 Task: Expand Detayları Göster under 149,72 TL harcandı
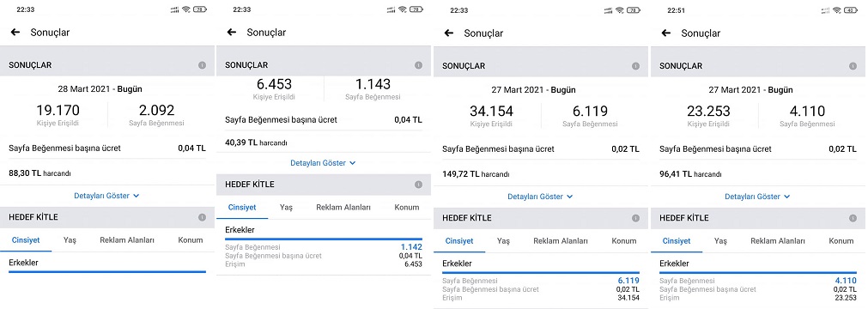[540, 197]
